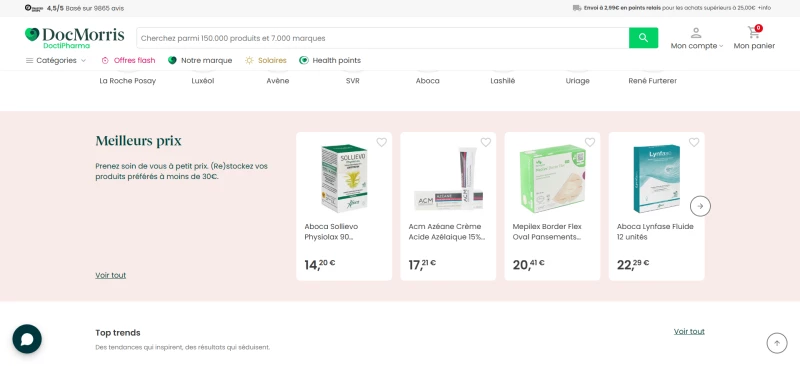Click the Mon compte user icon
800x366 pixels.
pos(696,33)
